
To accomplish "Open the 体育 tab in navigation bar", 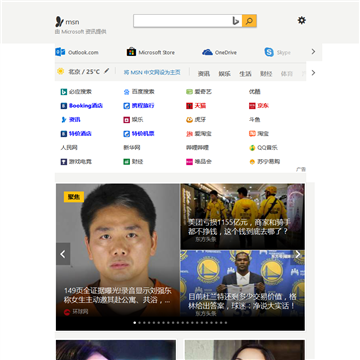I will (287, 74).
